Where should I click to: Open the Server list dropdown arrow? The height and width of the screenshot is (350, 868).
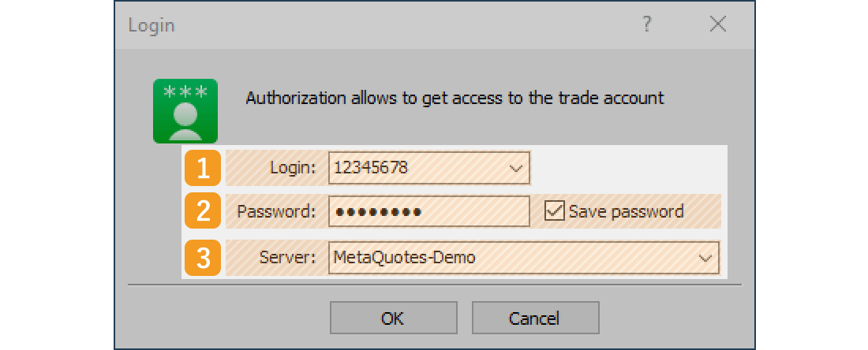pos(704,258)
